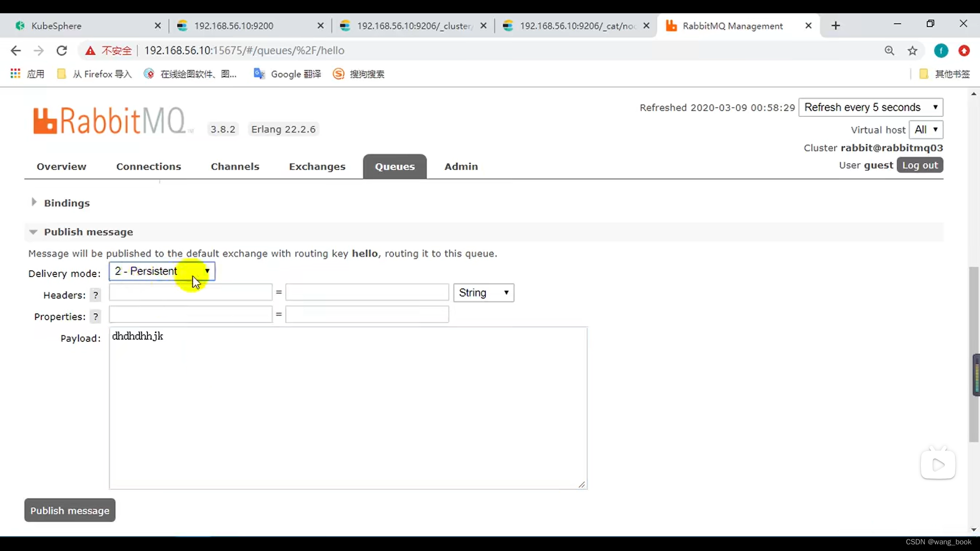Click the Channels tab icon
Screen dimensions: 980x551
pos(235,166)
